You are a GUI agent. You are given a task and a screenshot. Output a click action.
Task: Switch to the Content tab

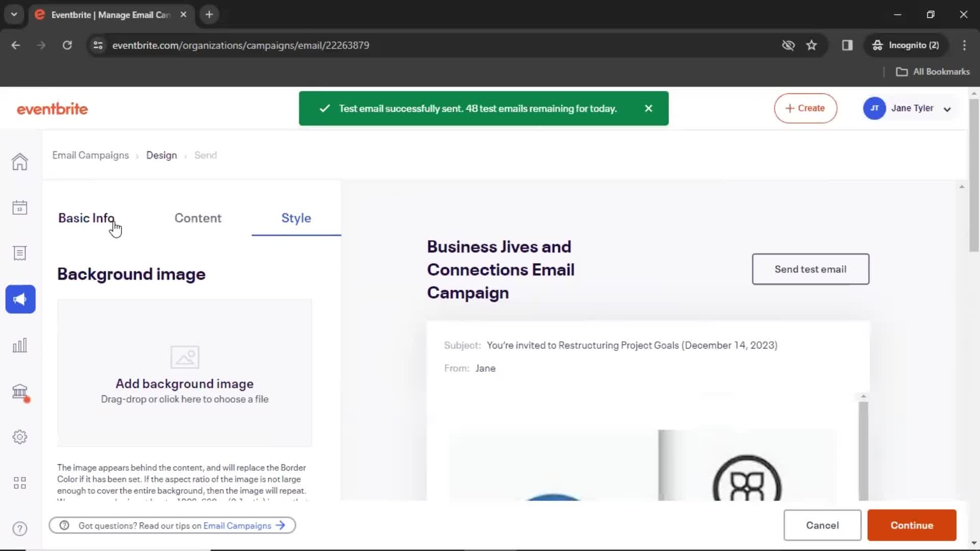tap(198, 218)
